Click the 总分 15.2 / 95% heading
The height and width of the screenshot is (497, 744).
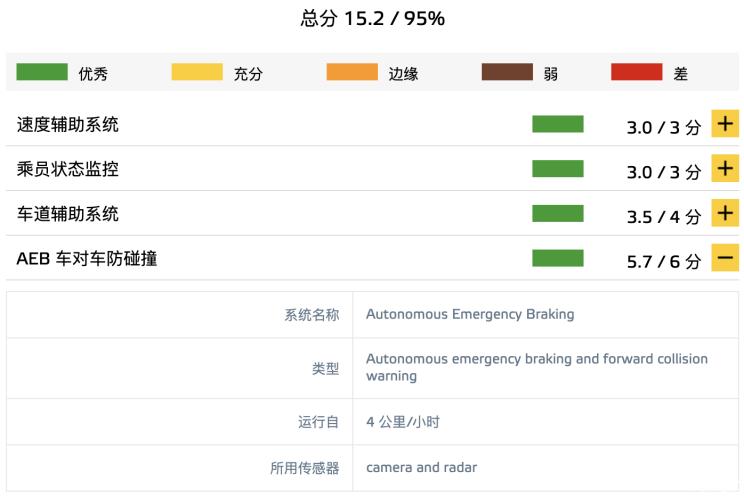pyautogui.click(x=372, y=18)
